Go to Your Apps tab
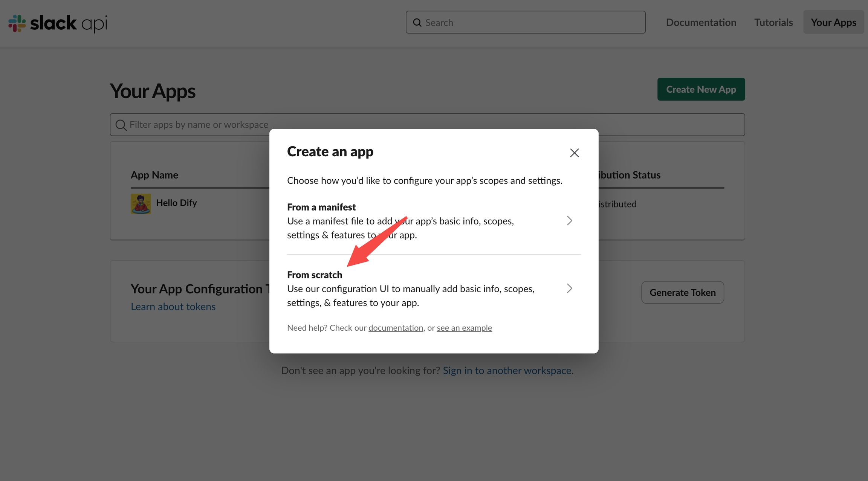This screenshot has width=868, height=481. click(833, 23)
